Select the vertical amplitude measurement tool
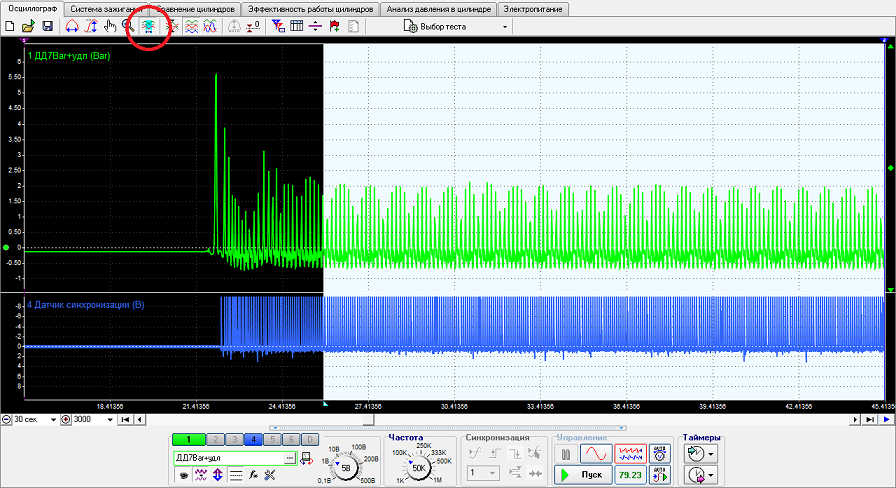Image resolution: width=896 pixels, height=488 pixels. pyautogui.click(x=91, y=26)
